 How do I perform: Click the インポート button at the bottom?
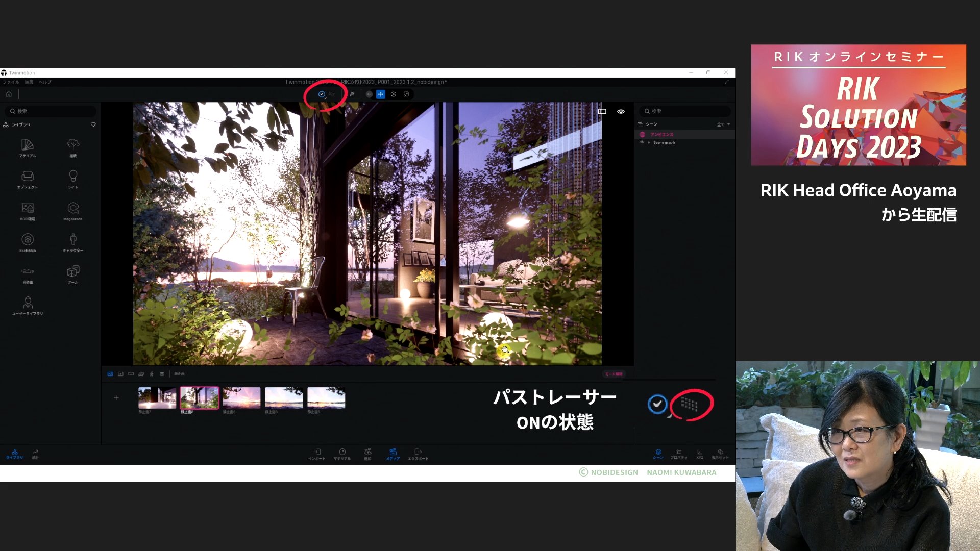click(317, 454)
